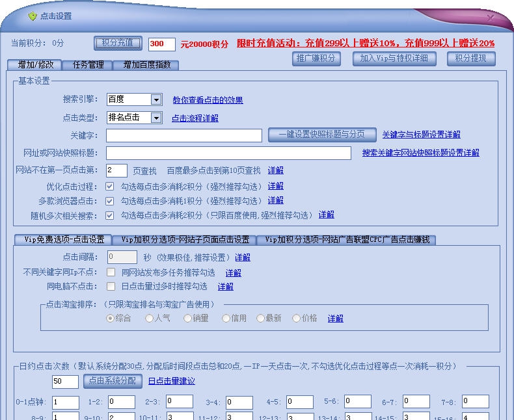Expand the 点击类型 dropdown showing 排名点击

click(156, 118)
